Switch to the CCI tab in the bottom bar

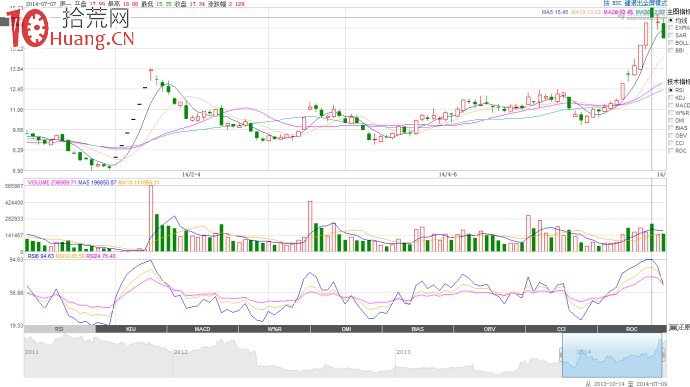tap(562, 329)
